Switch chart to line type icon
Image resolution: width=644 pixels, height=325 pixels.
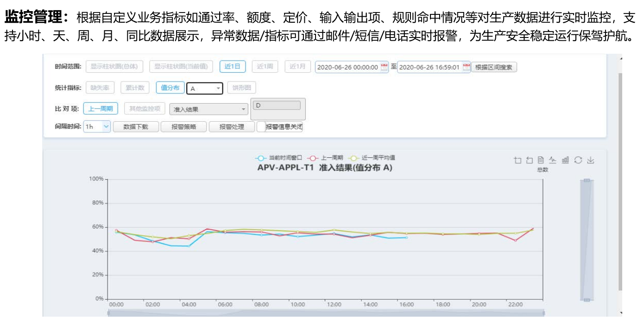(x=552, y=160)
